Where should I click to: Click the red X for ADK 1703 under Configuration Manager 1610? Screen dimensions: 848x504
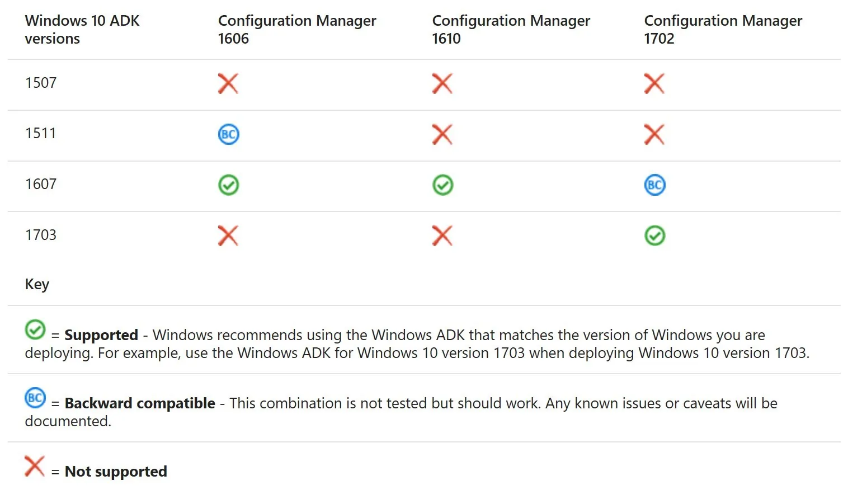442,235
